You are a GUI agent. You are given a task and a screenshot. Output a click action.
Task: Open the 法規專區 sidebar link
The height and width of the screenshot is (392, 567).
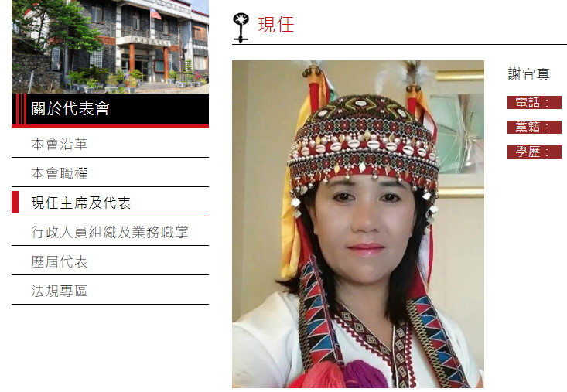tap(60, 291)
